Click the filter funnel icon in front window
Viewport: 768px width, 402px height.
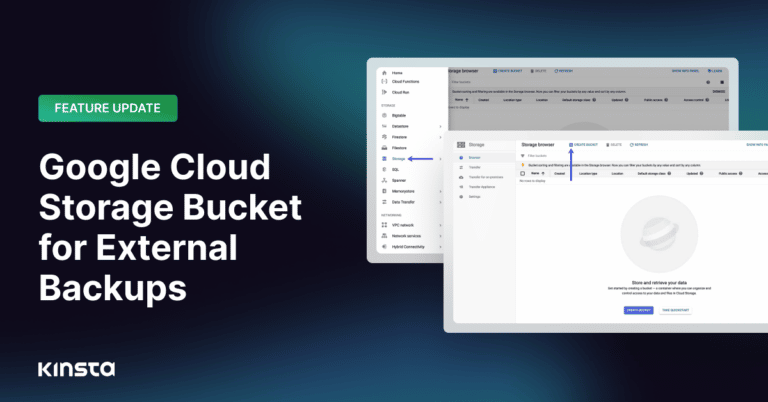click(523, 156)
